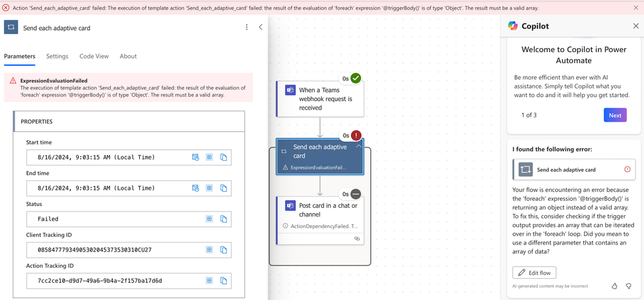Image resolution: width=644 pixels, height=300 pixels.
Task: Select Post card in a chat node
Action: tap(320, 220)
